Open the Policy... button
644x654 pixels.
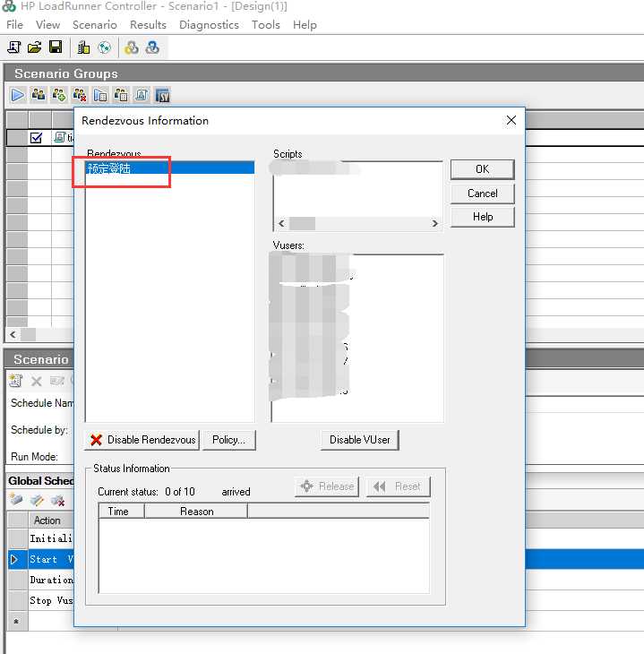click(x=228, y=440)
